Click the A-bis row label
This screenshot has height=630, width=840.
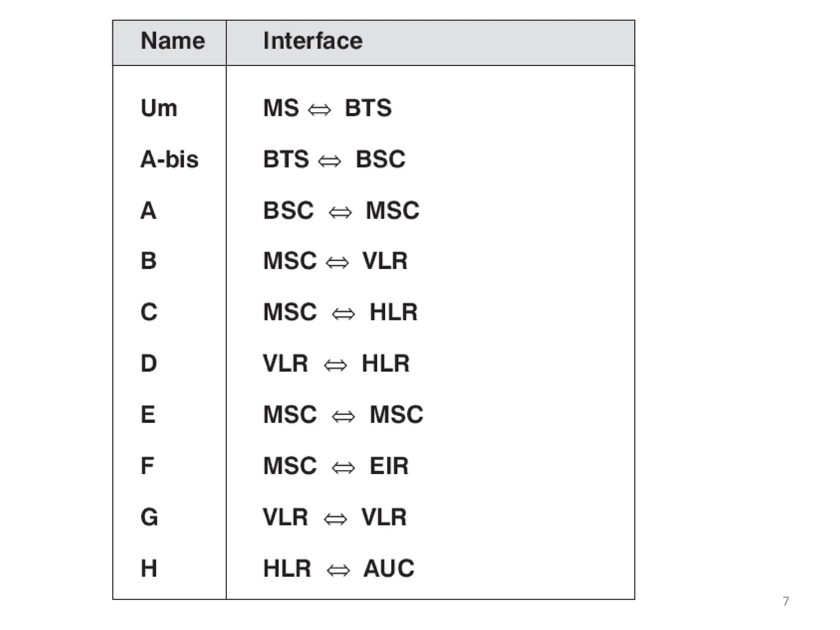click(x=169, y=159)
